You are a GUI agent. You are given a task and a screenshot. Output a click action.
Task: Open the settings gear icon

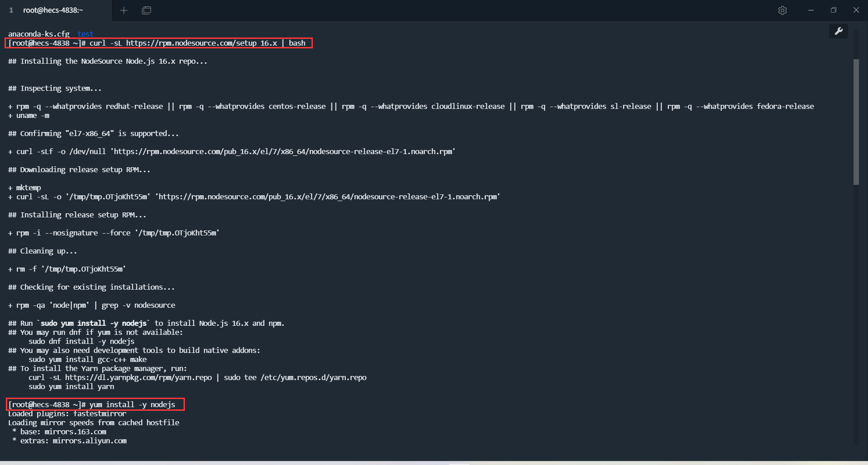point(783,10)
